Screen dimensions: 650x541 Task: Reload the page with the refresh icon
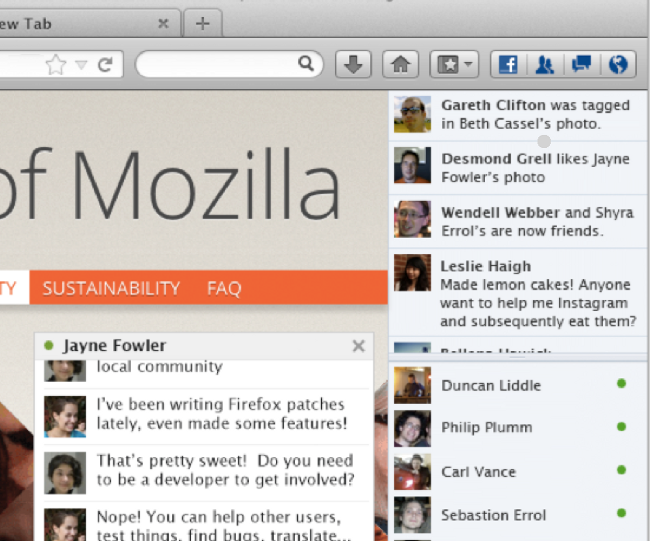[x=105, y=64]
